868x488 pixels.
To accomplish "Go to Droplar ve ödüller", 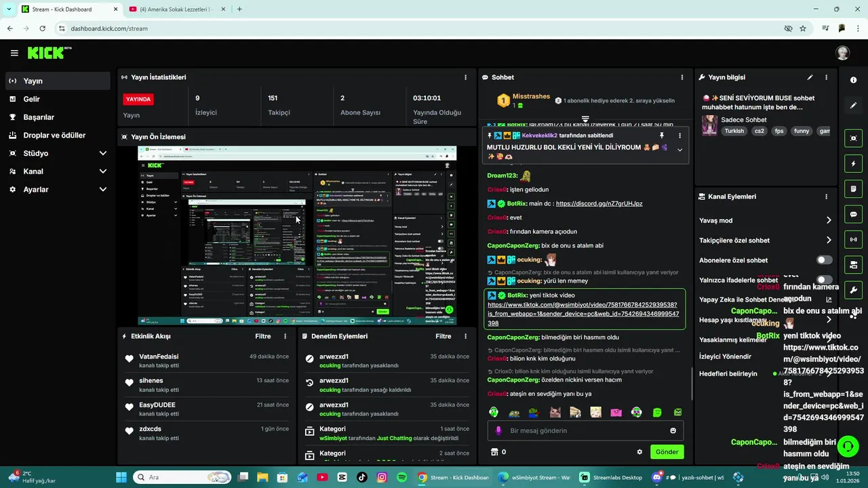I will coord(57,136).
